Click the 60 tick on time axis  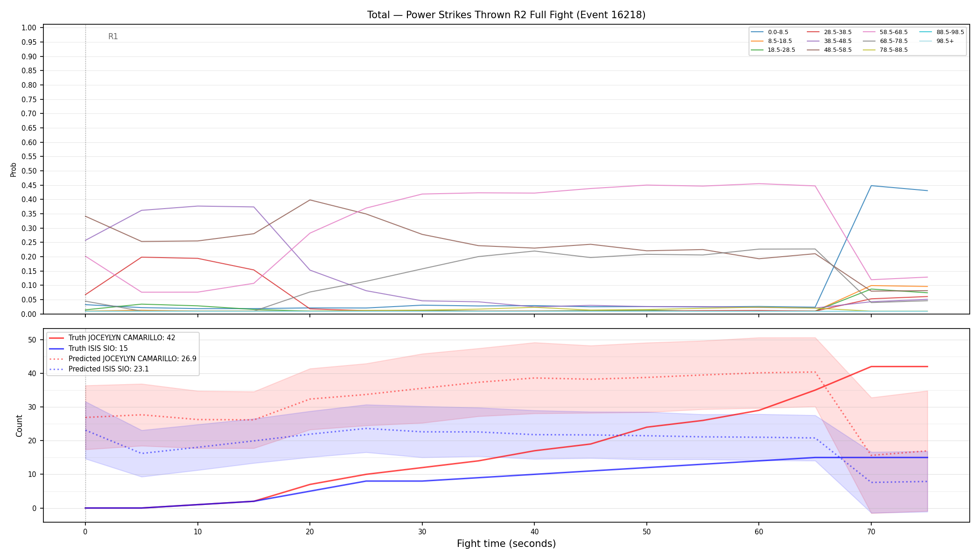(759, 532)
